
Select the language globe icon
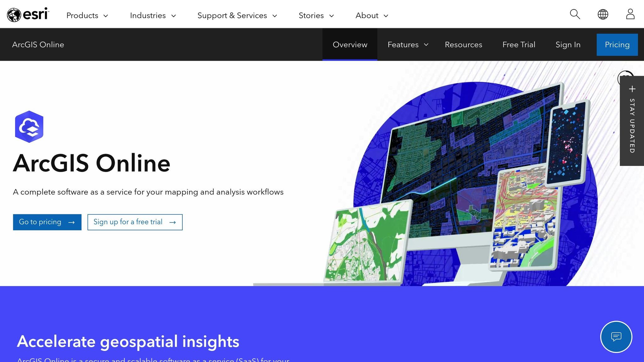pos(602,14)
